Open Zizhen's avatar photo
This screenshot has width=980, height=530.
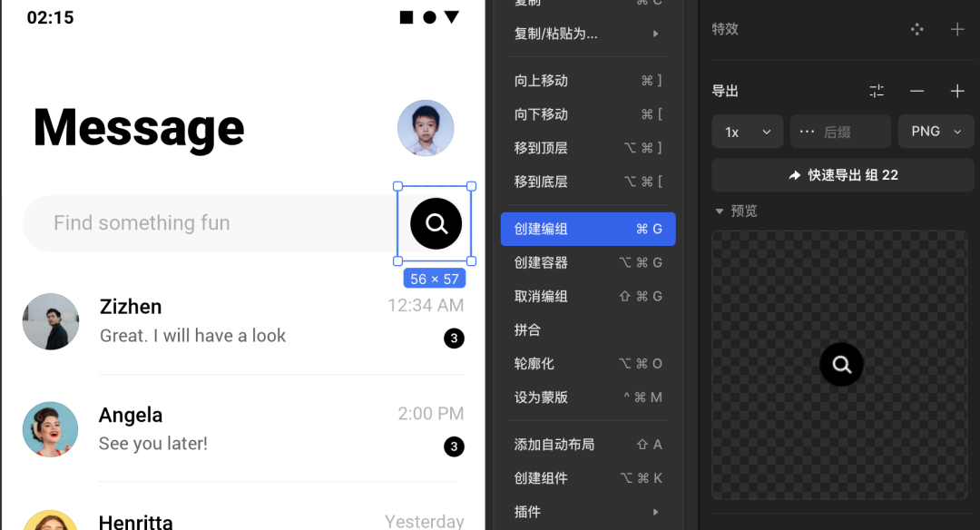[x=51, y=321]
